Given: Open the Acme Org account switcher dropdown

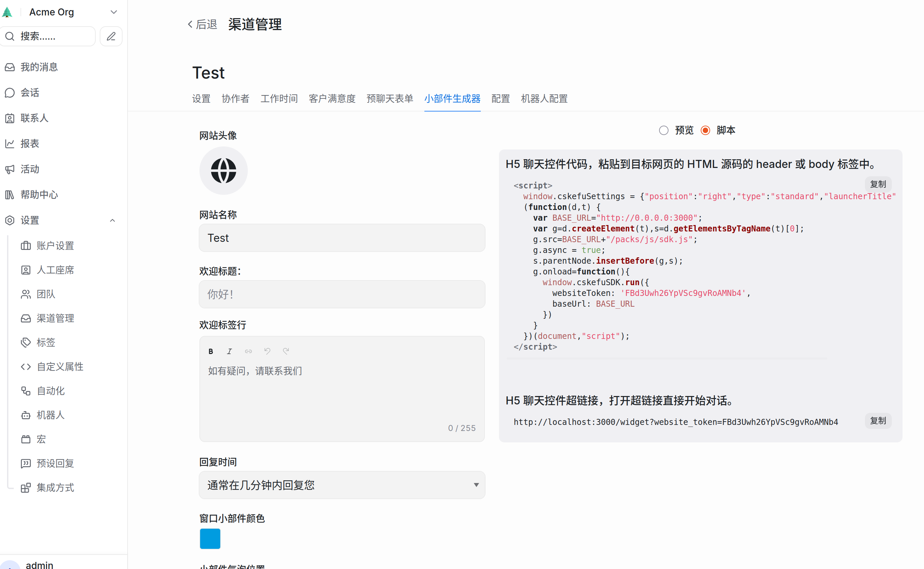Looking at the screenshot, I should click(113, 12).
